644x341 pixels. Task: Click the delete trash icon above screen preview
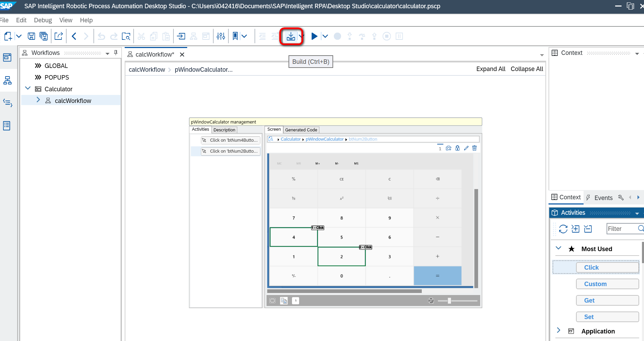point(474,148)
